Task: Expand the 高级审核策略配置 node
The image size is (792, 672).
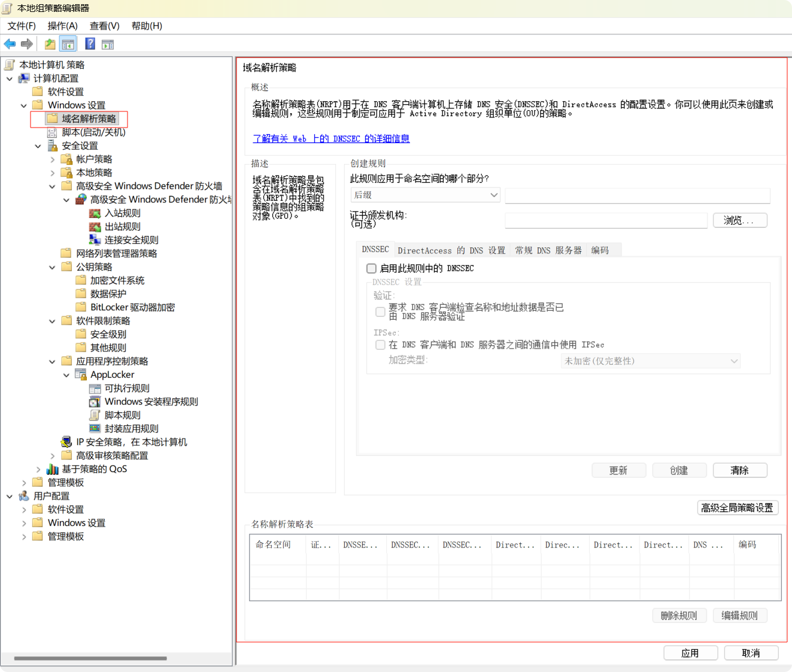Action: tap(53, 456)
